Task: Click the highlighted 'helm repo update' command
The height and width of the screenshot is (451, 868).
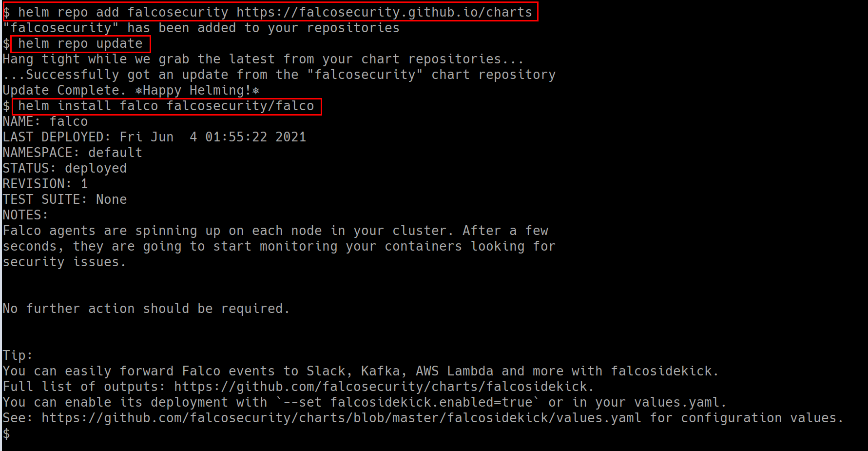Action: 80,44
